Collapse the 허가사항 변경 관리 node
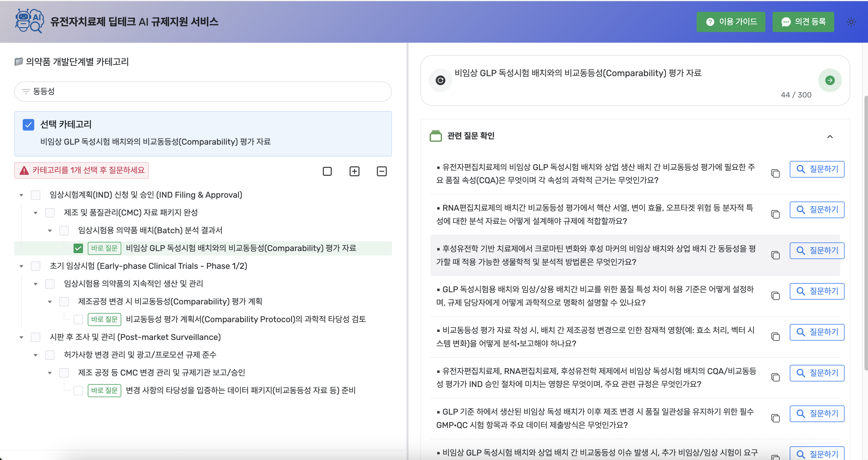This screenshot has height=460, width=868. click(35, 355)
